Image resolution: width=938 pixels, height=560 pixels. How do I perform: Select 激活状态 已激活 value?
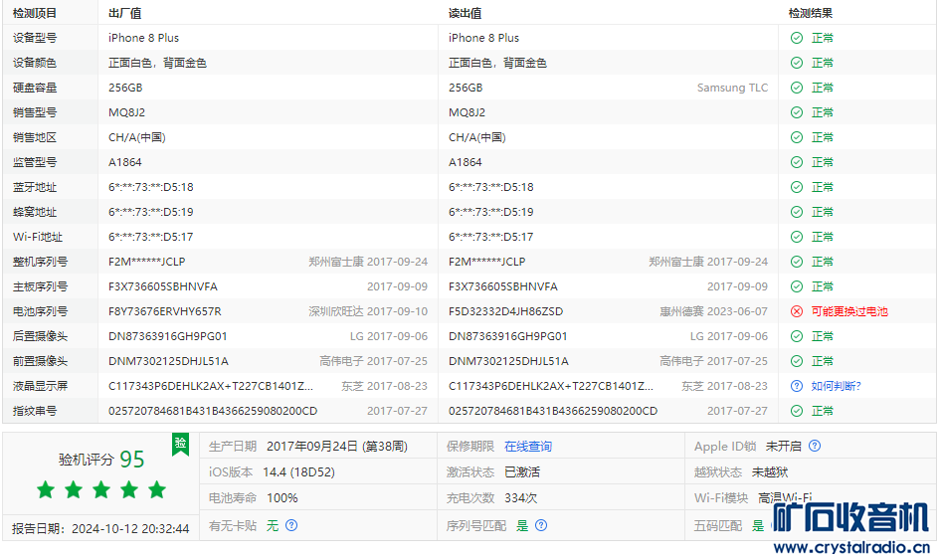point(521,472)
